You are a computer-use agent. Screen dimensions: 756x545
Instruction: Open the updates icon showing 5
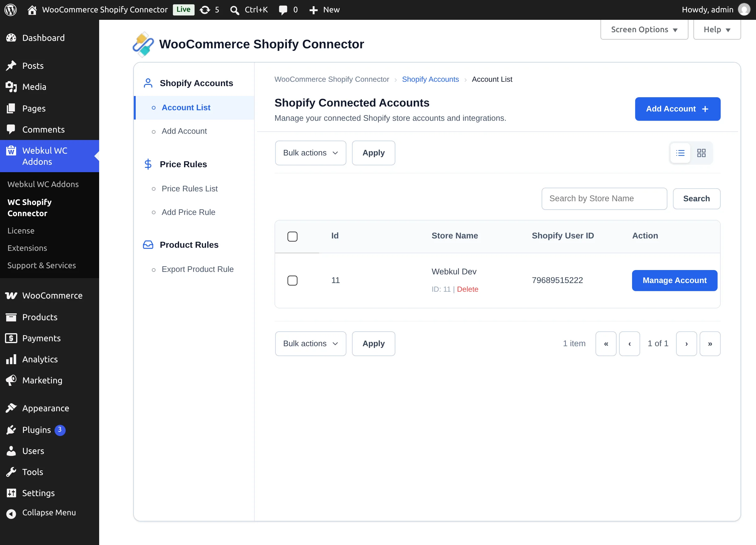click(x=205, y=10)
